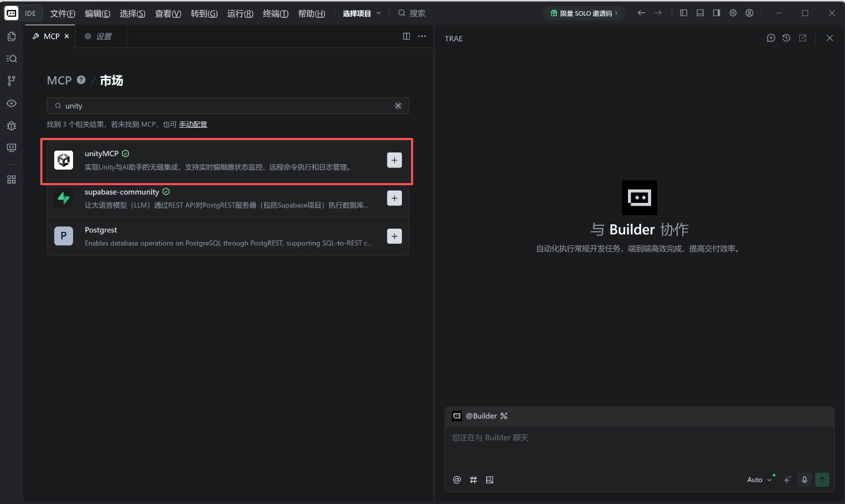Open the 文件(F) menu
Image resolution: width=845 pixels, height=504 pixels.
click(x=63, y=13)
